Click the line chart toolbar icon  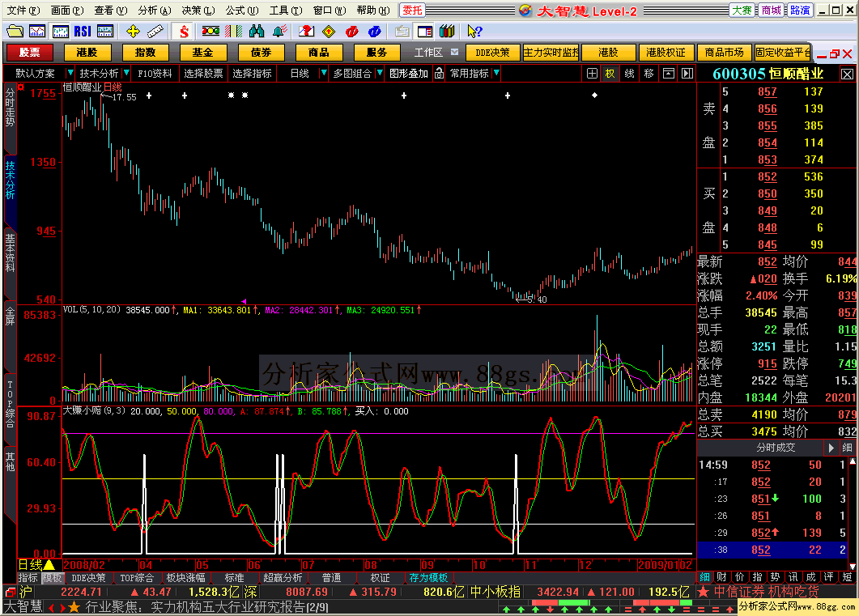37,32
